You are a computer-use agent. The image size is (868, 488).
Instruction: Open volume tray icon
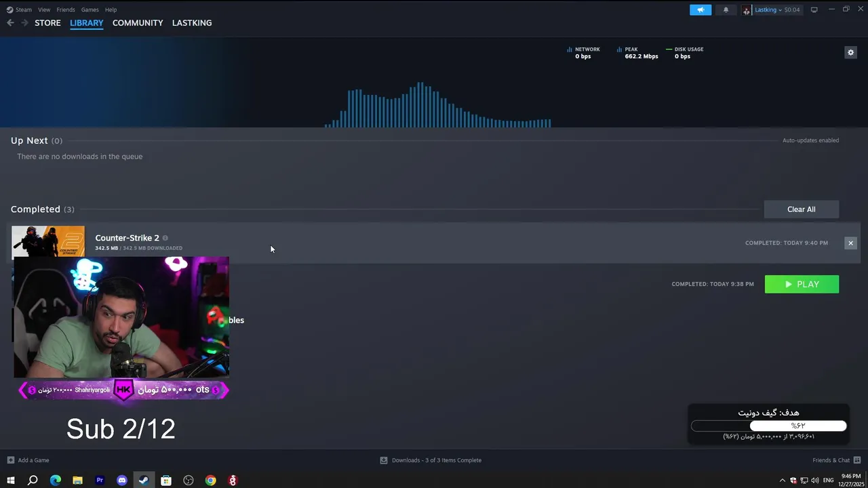[814, 481]
